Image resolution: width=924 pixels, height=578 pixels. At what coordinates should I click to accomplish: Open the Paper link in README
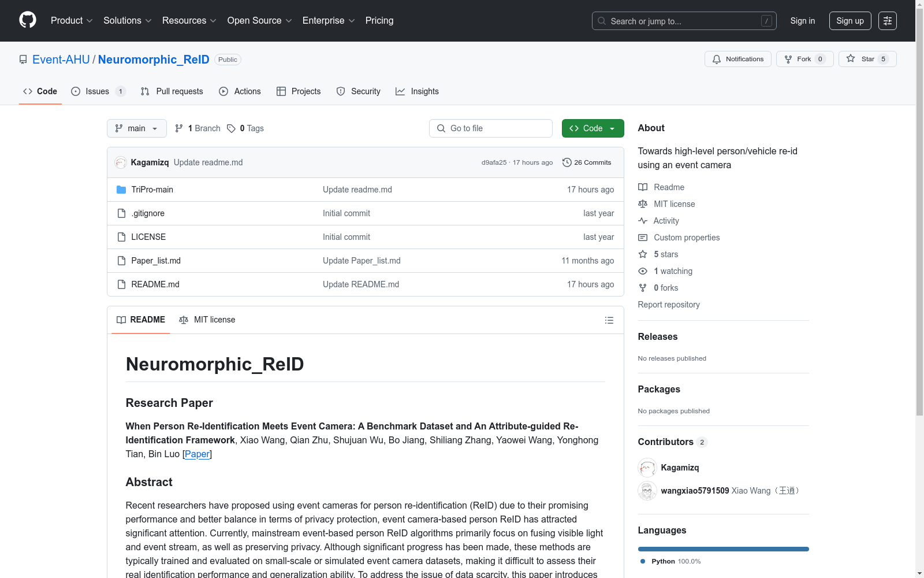[x=197, y=454]
